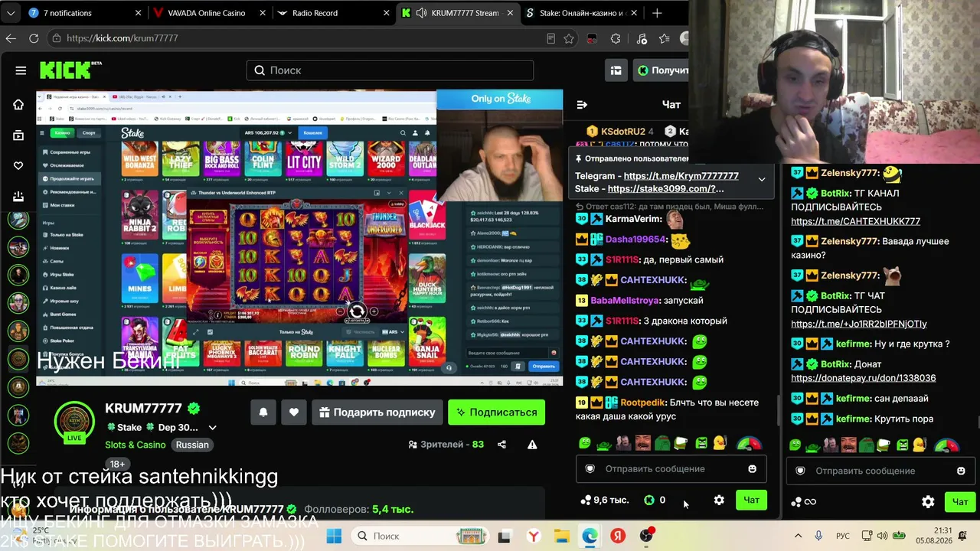Open reader mode icon in address bar
The width and height of the screenshot is (980, 551).
click(550, 38)
